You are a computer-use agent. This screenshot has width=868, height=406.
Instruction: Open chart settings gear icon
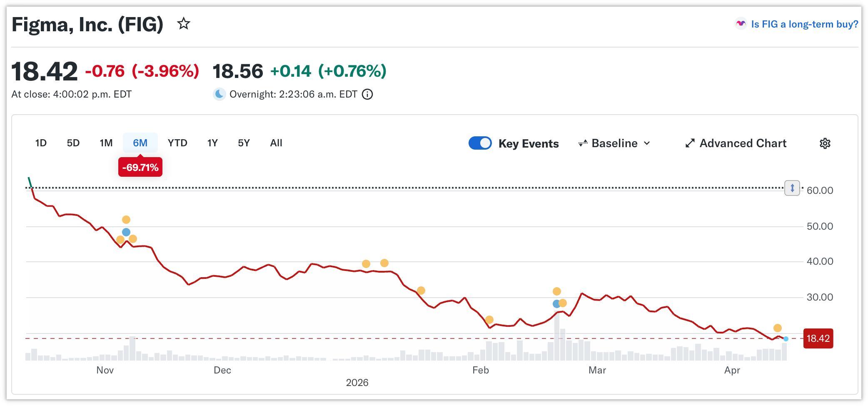pos(825,143)
